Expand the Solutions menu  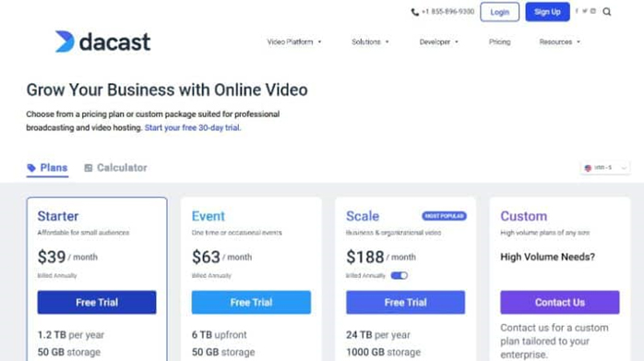[x=370, y=42]
